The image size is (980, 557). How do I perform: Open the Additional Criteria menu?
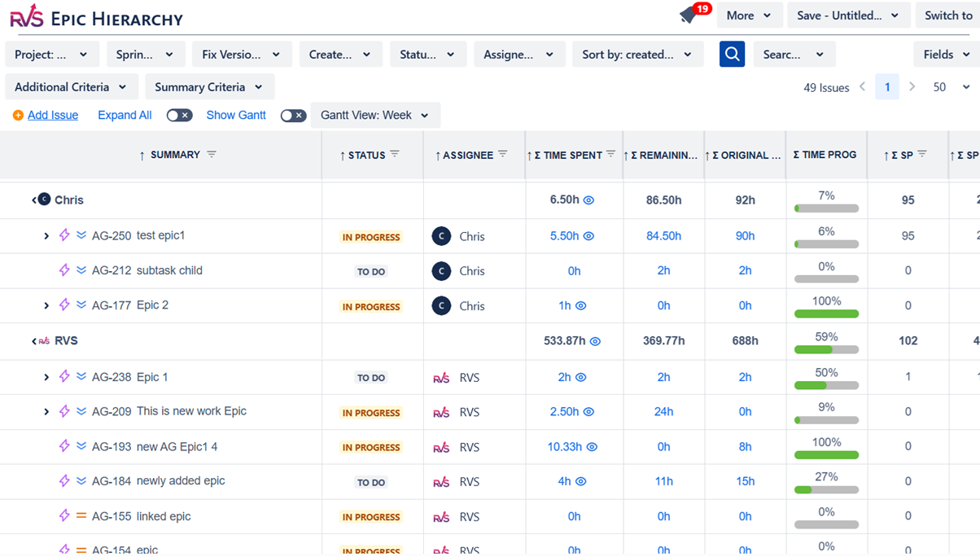[x=71, y=87]
